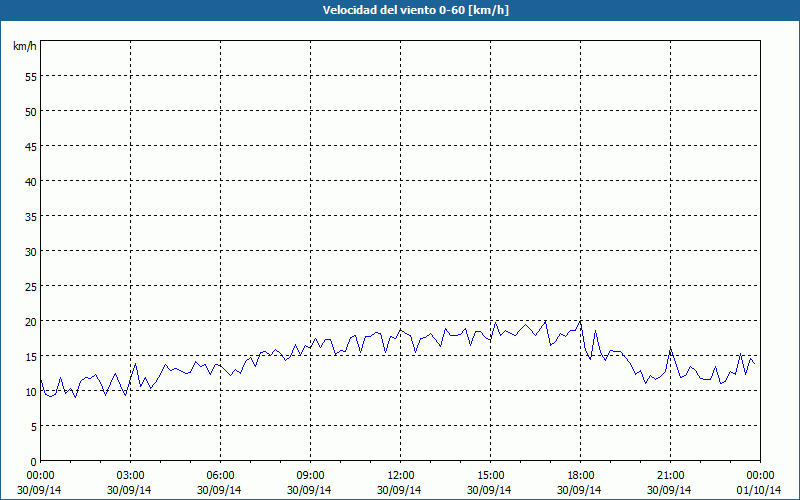Click the "30/09/14" date under 12:00
Screen dimensions: 800x500
point(399,490)
